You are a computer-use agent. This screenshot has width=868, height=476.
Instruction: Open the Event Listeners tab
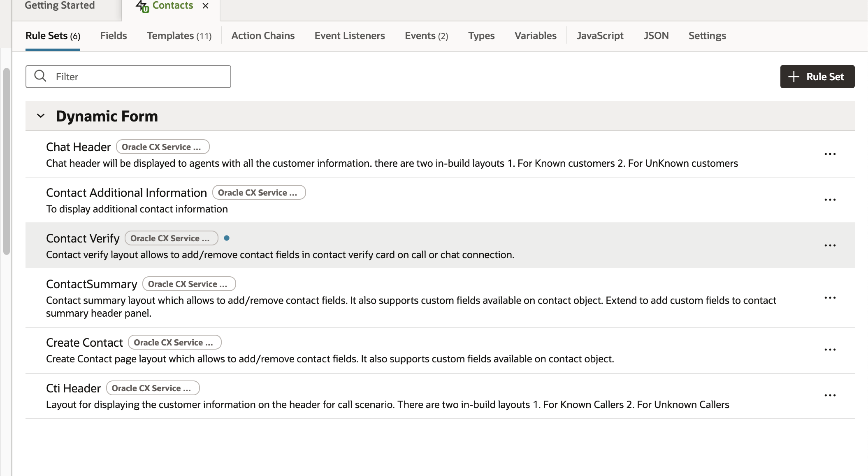click(x=349, y=36)
